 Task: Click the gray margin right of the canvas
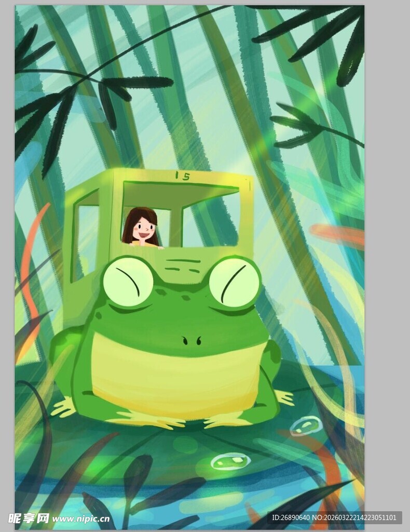click(387, 260)
